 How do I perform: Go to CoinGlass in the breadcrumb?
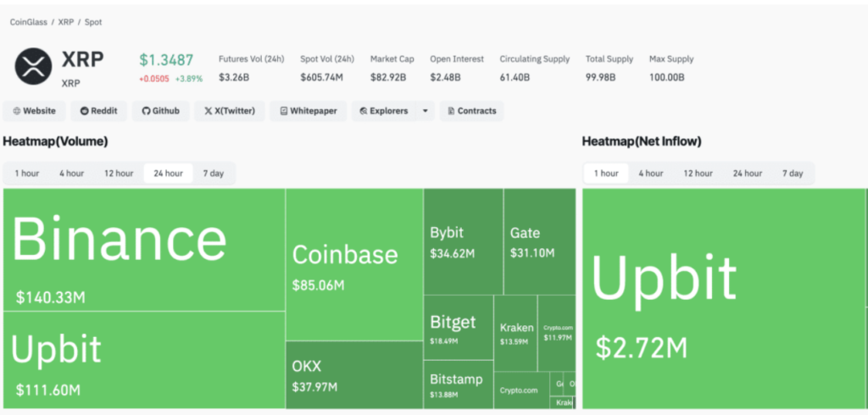tap(28, 22)
